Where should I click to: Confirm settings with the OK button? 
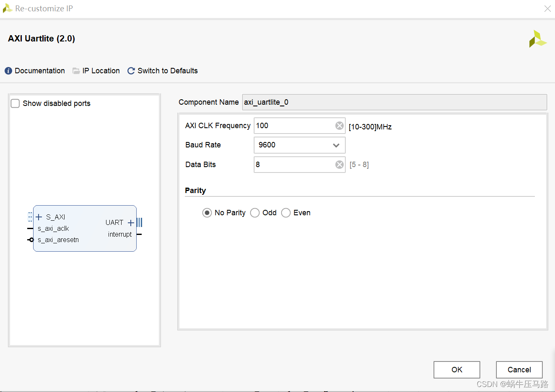tap(457, 370)
